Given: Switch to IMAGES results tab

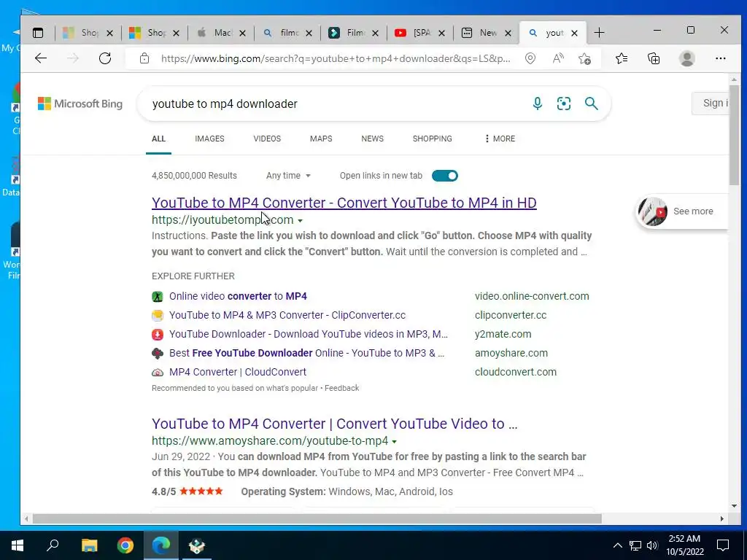Looking at the screenshot, I should point(209,139).
